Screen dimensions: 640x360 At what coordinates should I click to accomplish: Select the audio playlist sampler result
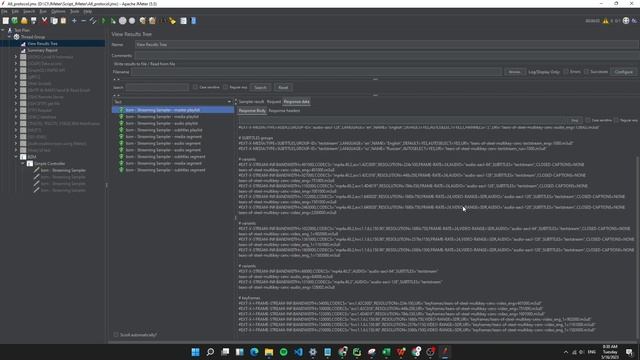coord(162,123)
